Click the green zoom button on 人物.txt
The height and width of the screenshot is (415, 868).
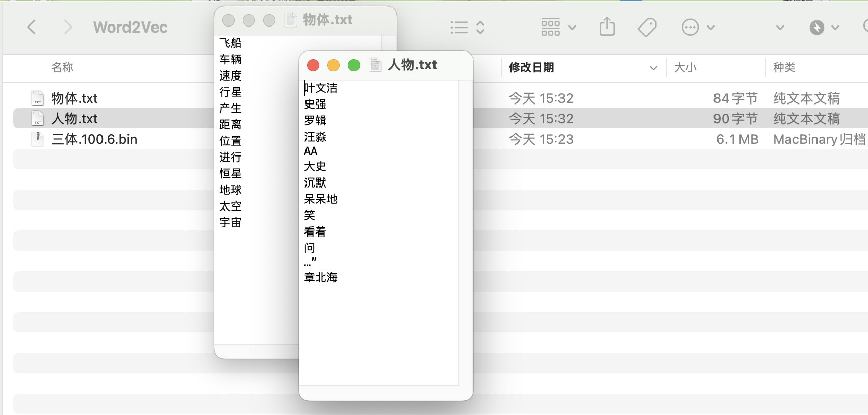(x=354, y=65)
